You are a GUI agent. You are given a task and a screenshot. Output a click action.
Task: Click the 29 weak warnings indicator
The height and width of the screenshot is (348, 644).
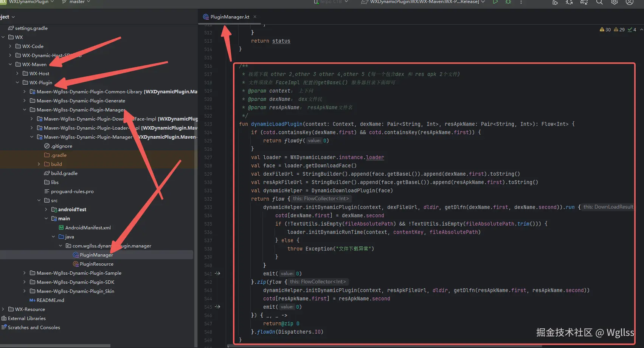tap(619, 29)
